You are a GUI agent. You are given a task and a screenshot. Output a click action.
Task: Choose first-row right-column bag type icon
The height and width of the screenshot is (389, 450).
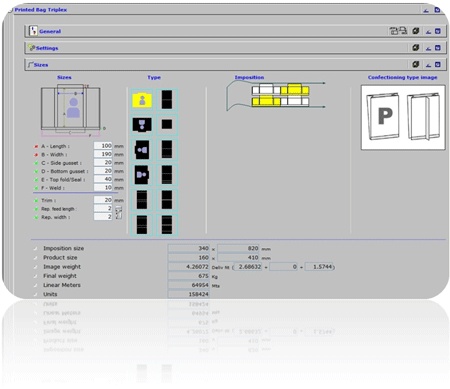pos(167,100)
